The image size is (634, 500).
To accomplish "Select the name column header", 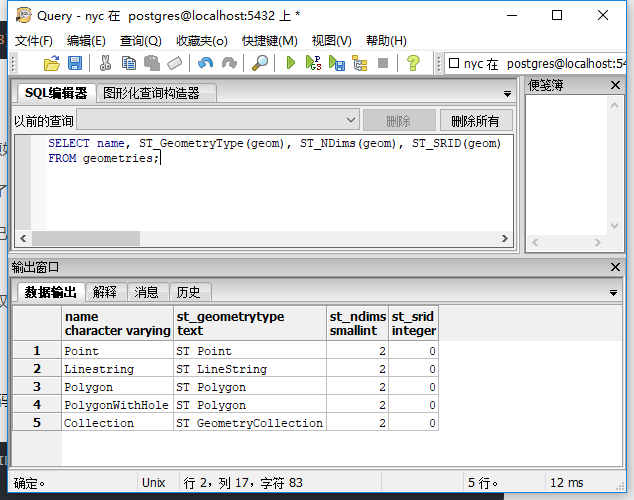I will tap(118, 323).
